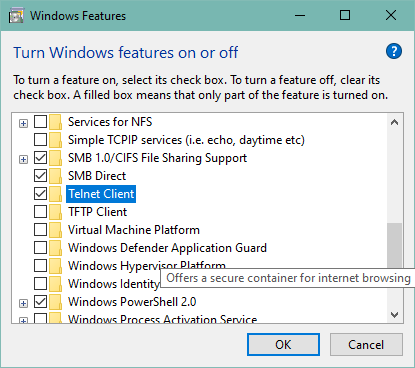The height and width of the screenshot is (368, 415).
Task: Uncheck the Windows PowerShell 2.0 checkbox
Action: click(40, 302)
